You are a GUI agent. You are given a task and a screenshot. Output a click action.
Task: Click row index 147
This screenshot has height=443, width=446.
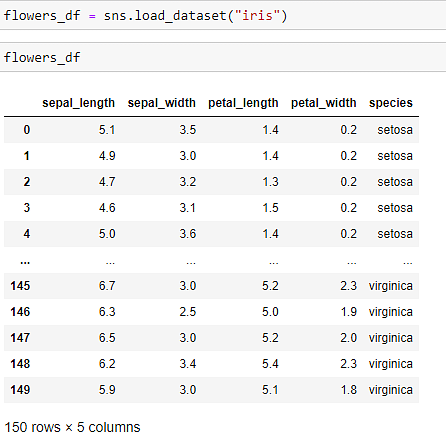[x=20, y=338]
